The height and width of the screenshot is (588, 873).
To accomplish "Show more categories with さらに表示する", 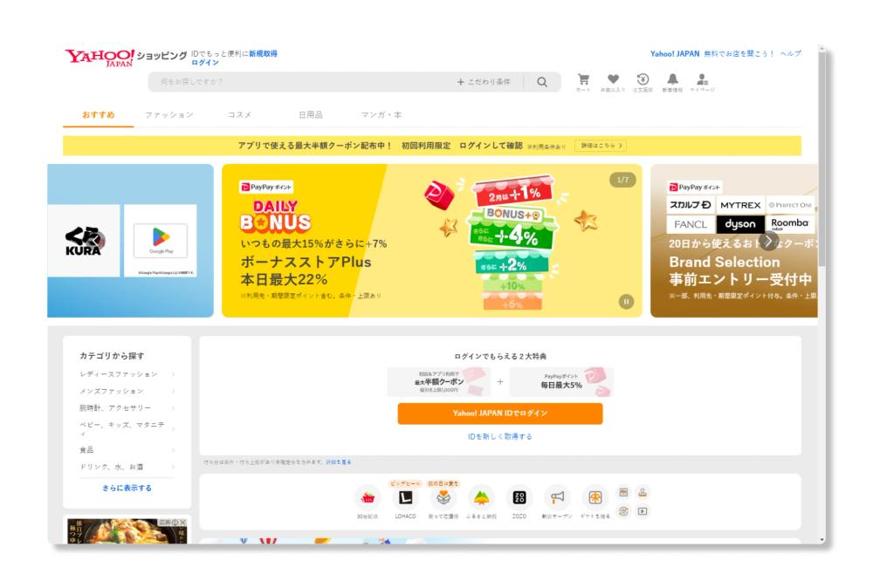I will coord(127,488).
